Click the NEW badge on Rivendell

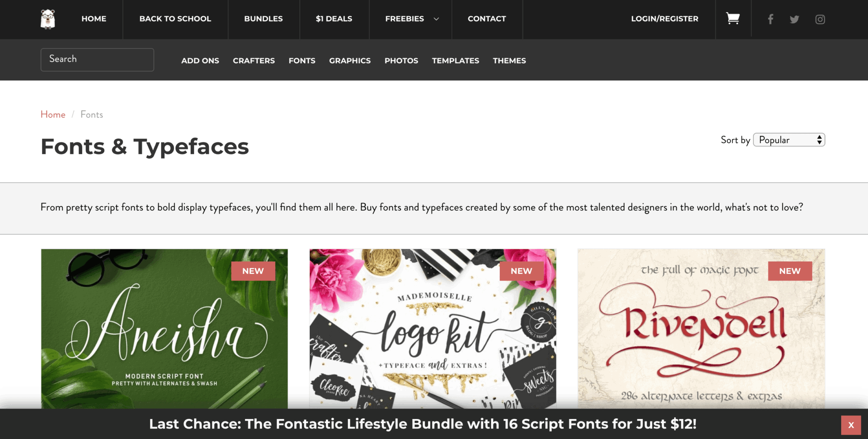[790, 271]
